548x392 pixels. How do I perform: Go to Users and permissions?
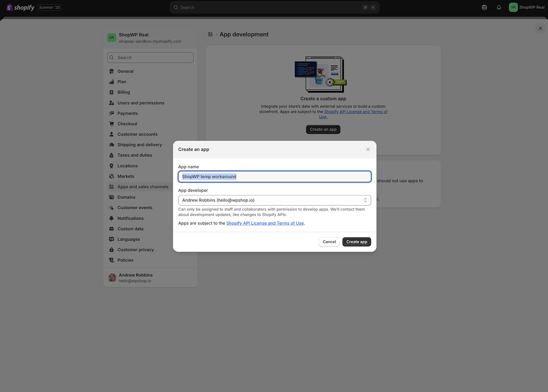[150, 103]
